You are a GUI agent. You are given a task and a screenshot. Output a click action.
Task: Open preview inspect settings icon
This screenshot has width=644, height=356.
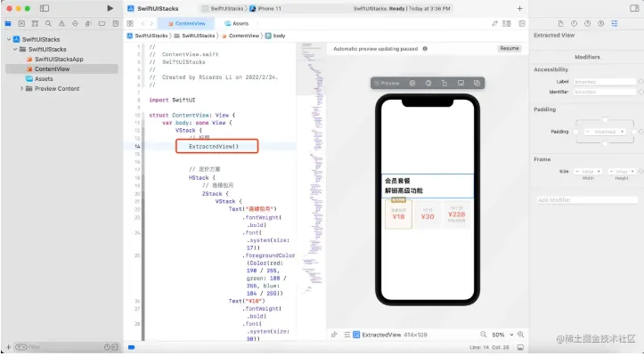tap(428, 83)
